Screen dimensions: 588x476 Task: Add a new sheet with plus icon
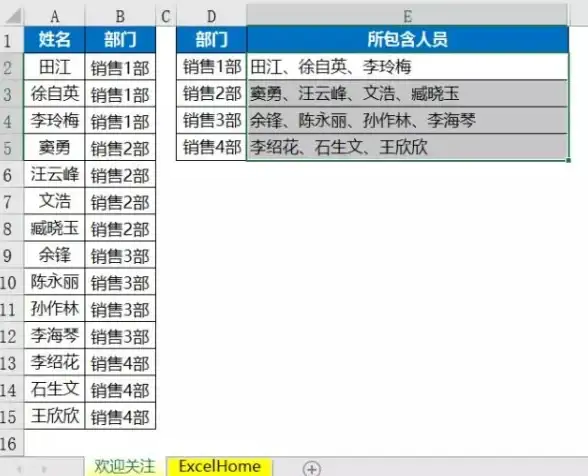tap(312, 469)
